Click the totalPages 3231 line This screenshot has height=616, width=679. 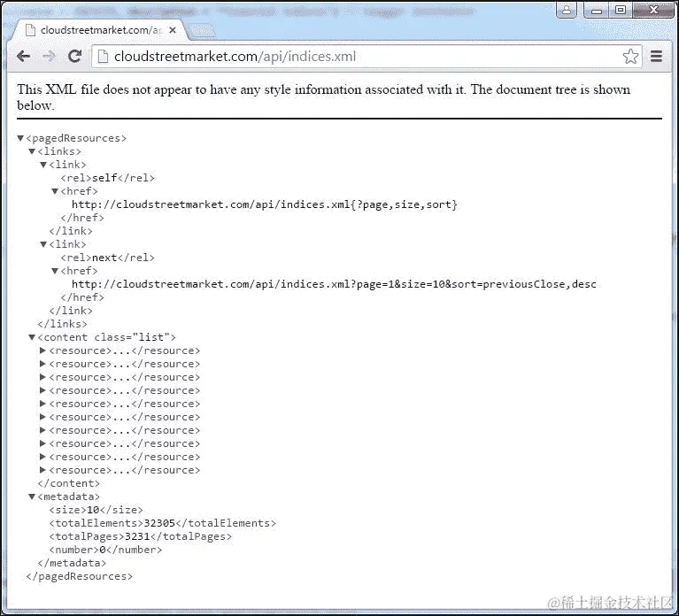pyautogui.click(x=140, y=536)
